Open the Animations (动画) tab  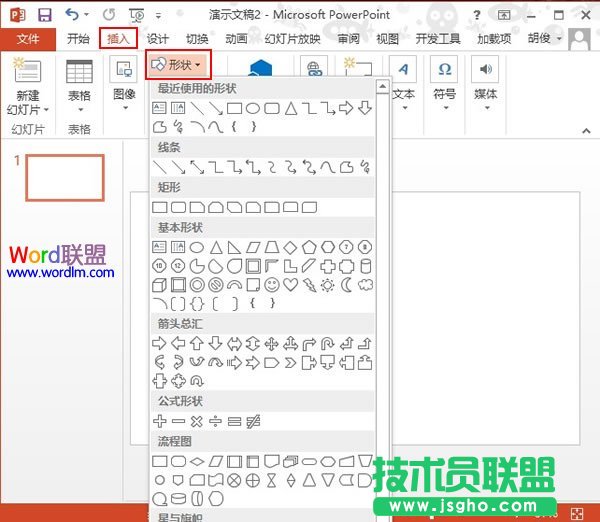coord(236,38)
